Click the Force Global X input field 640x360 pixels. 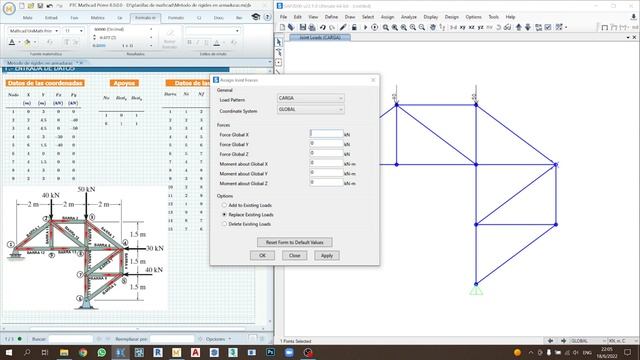326,134
